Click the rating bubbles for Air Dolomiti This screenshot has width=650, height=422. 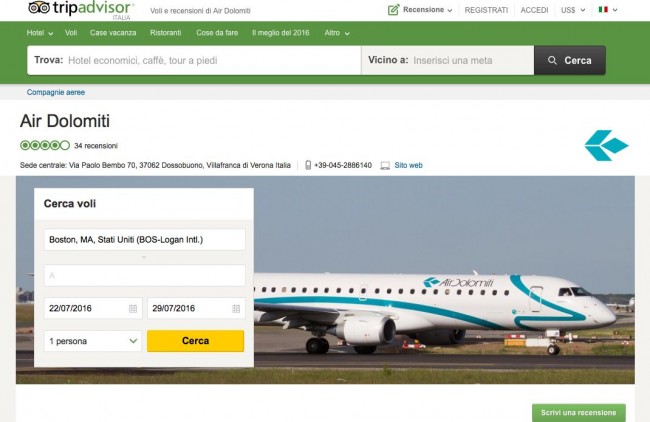(x=45, y=146)
